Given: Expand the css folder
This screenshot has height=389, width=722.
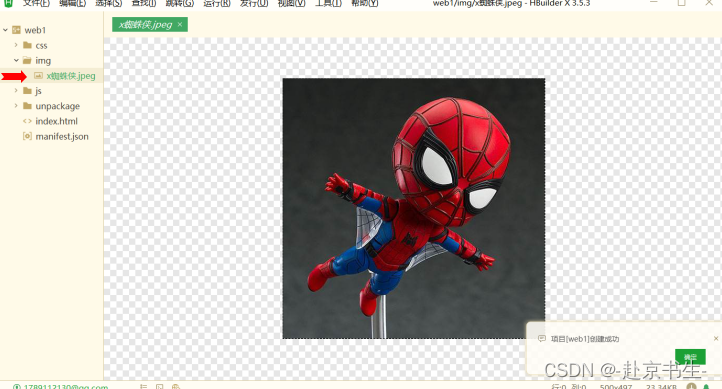Looking at the screenshot, I should coord(16,45).
